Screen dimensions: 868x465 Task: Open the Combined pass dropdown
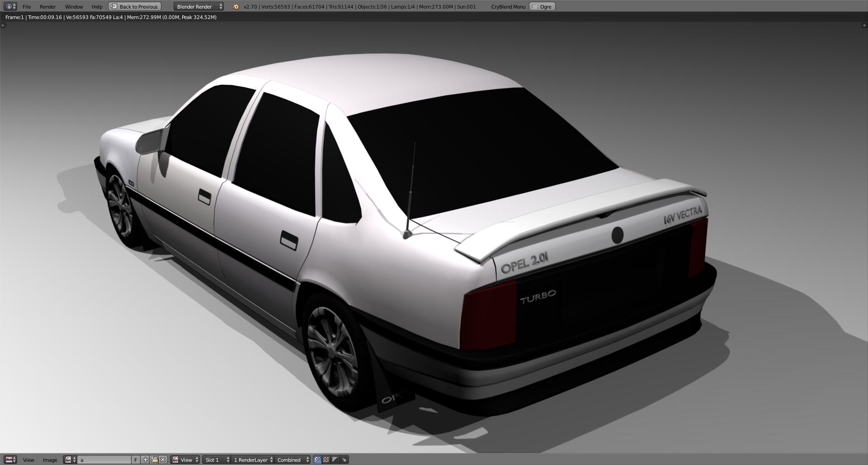pos(292,460)
